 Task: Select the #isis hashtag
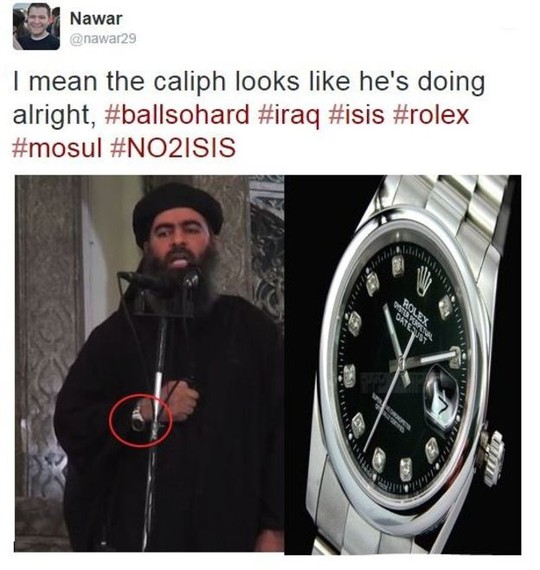pyautogui.click(x=356, y=114)
